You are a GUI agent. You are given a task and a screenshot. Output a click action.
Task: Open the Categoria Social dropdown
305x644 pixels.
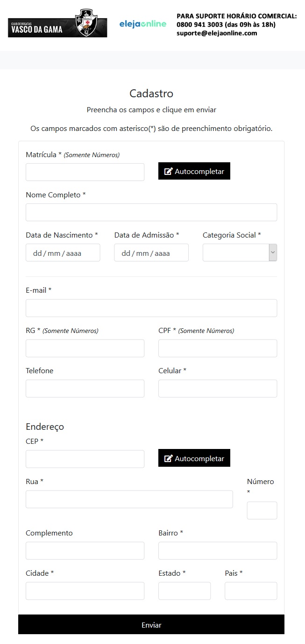click(x=240, y=253)
